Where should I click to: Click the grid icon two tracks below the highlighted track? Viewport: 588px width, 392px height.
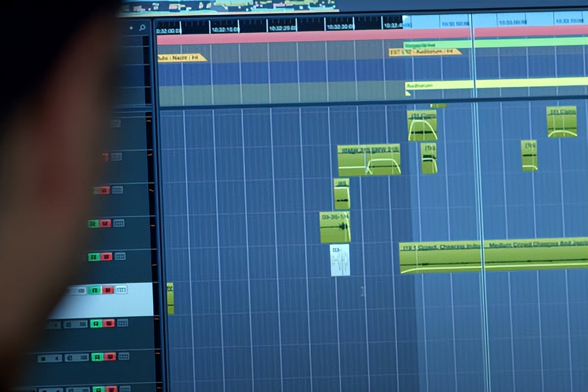pos(123,356)
